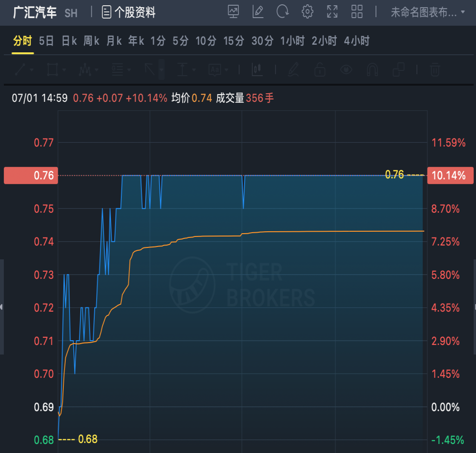Select the 1分 interval
Screen dimensions: 476x453
point(158,40)
